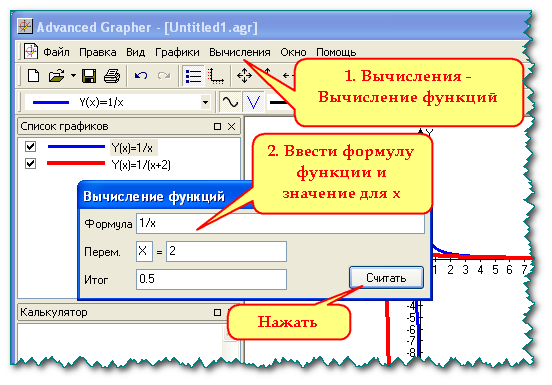Close the Список графиков panel
This screenshot has width=552, height=385.
(x=231, y=126)
